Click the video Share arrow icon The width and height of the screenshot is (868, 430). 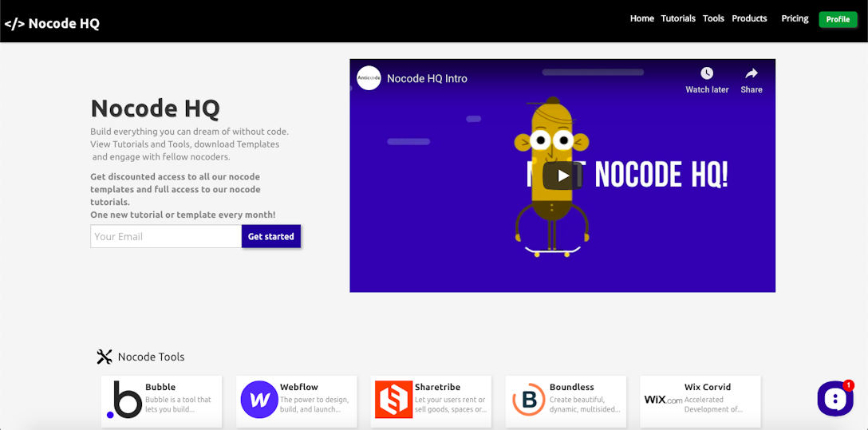(751, 74)
